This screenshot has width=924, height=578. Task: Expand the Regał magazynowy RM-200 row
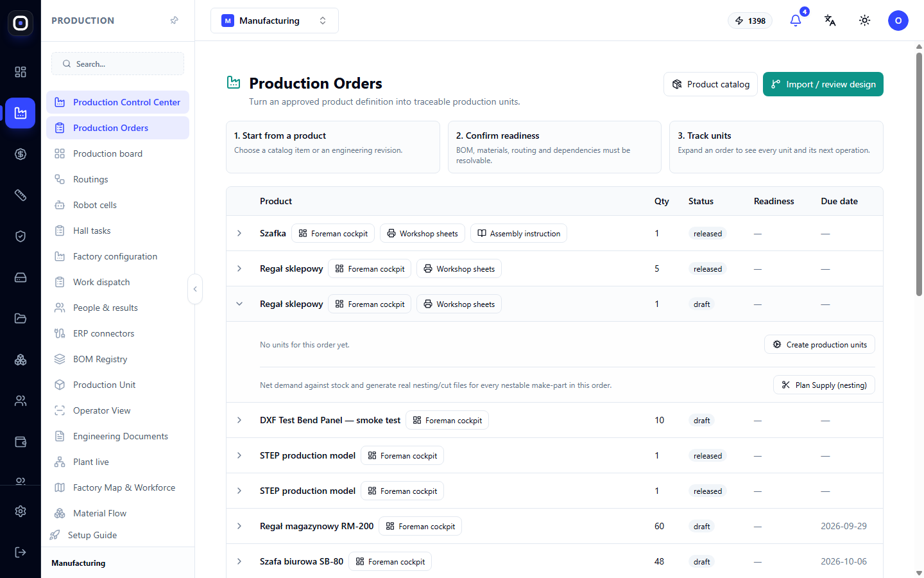click(x=239, y=526)
